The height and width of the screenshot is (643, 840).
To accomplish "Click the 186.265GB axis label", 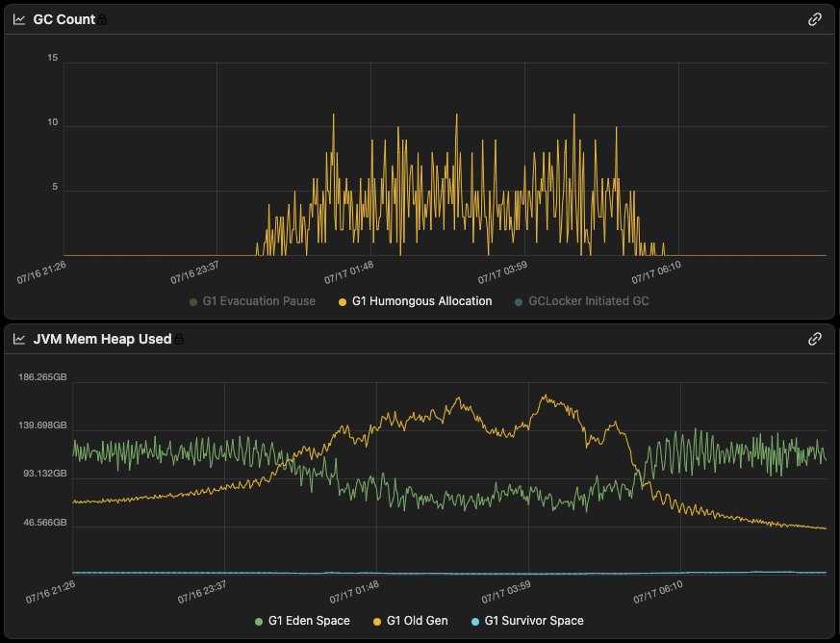I will click(43, 377).
